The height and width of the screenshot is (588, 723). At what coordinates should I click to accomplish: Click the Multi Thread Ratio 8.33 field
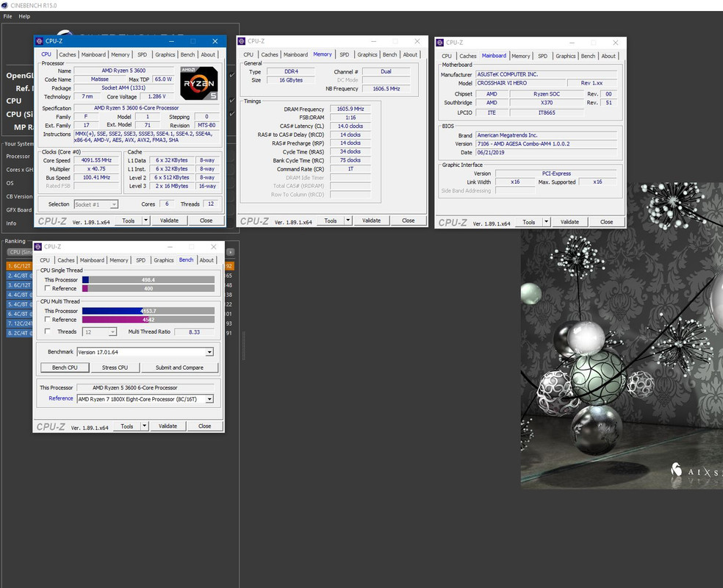(x=194, y=331)
